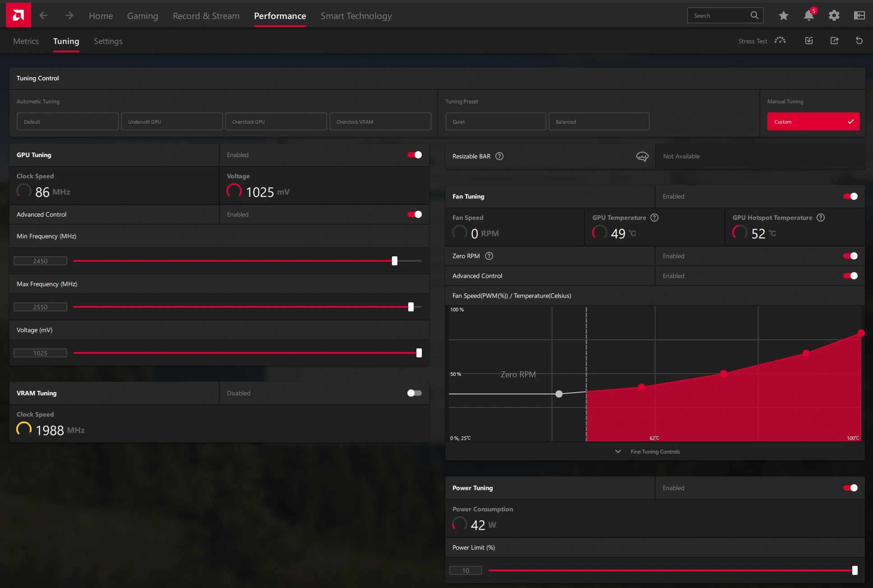Switch to the Metrics tab
Image resolution: width=873 pixels, height=588 pixels.
pyautogui.click(x=25, y=41)
